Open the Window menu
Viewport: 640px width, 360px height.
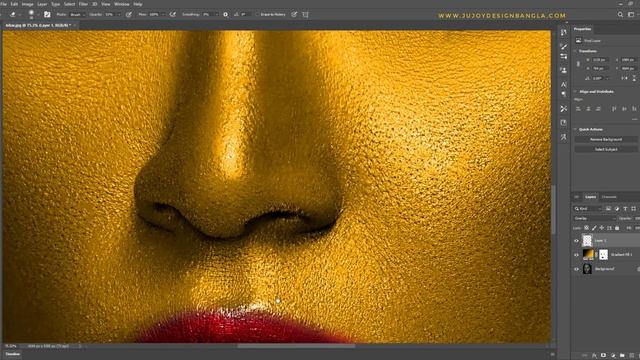[x=122, y=4]
